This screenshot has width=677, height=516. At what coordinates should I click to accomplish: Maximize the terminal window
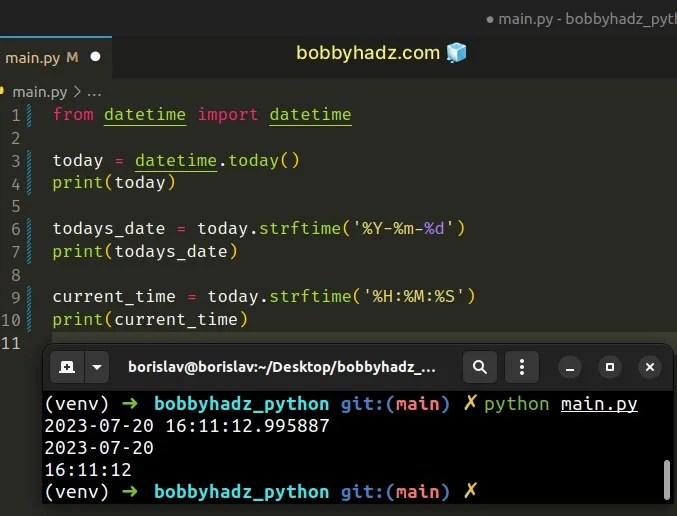click(610, 367)
